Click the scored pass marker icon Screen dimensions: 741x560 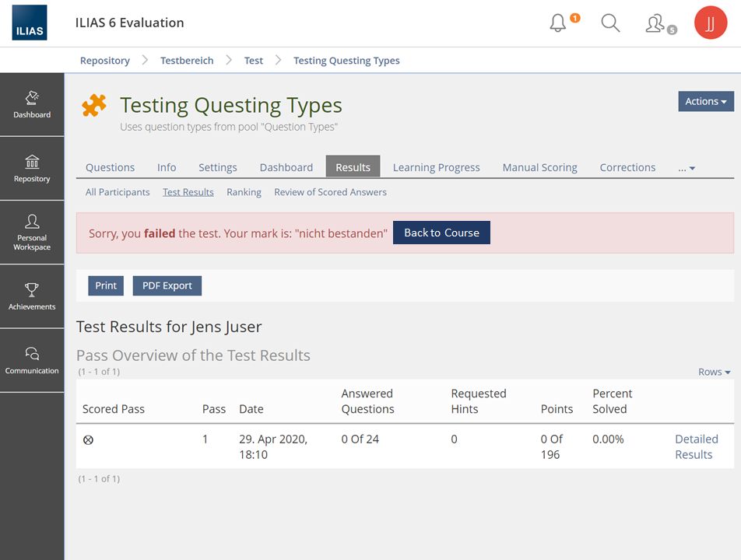[88, 440]
